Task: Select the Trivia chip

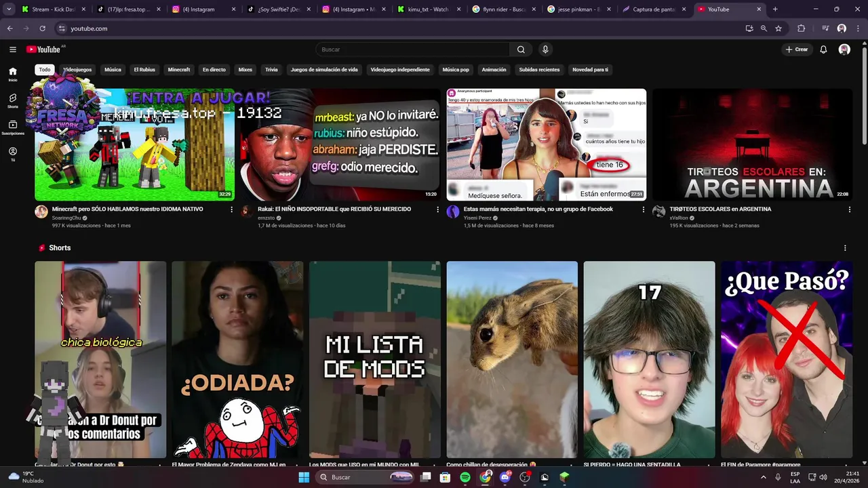Action: point(271,70)
